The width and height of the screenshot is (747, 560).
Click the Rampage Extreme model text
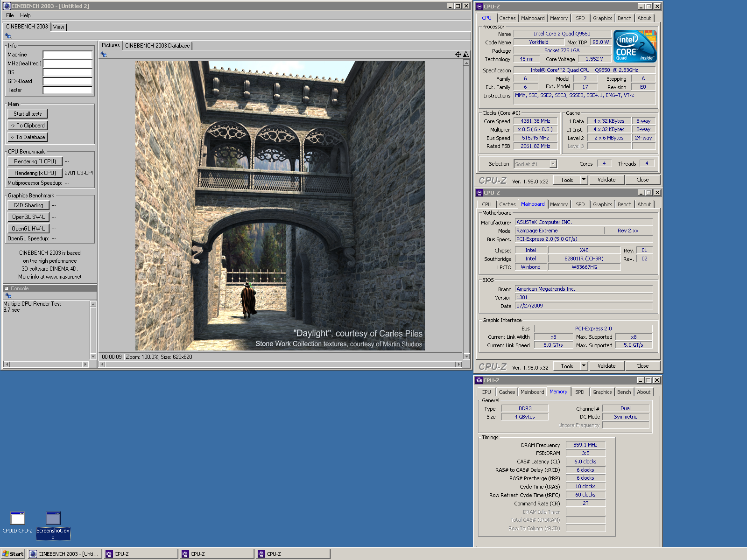point(537,231)
